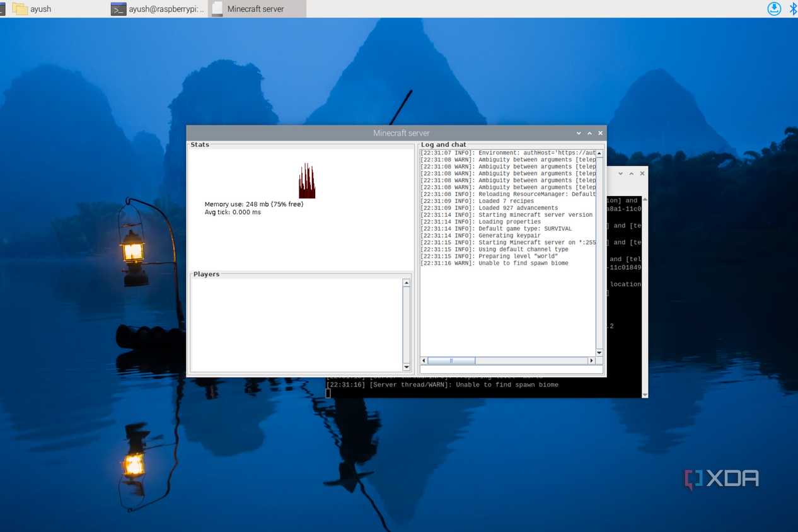Click the log horizontal scroll right arrow
The height and width of the screenshot is (532, 798).
pos(591,361)
